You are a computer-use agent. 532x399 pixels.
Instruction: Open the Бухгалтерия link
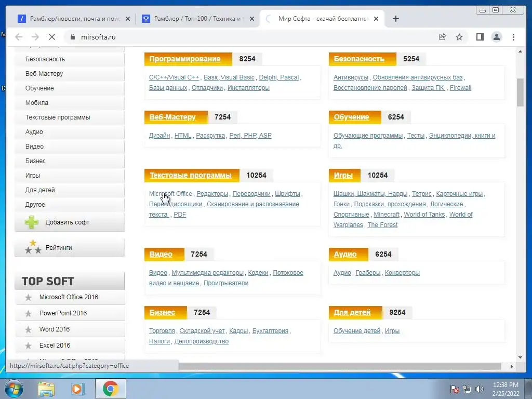[x=270, y=331]
